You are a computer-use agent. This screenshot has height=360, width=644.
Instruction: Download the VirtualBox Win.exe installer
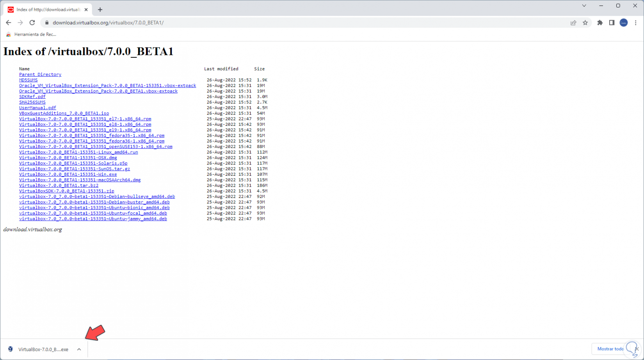[68, 175]
